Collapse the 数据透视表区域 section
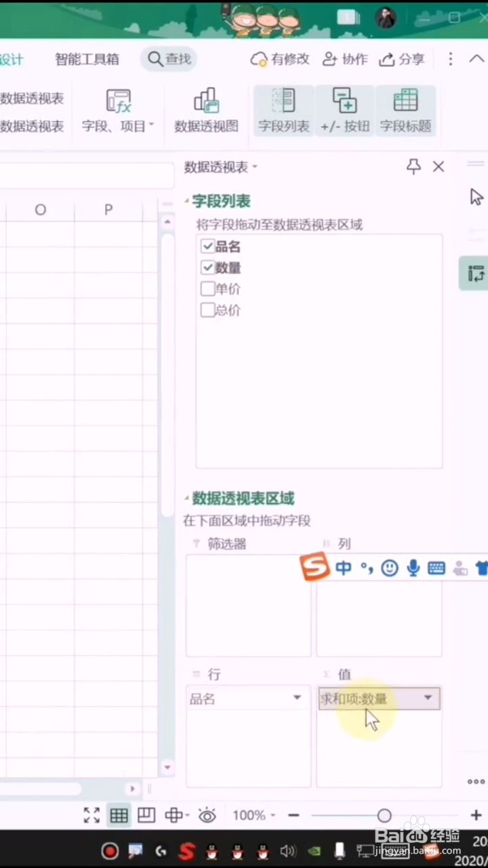 [187, 498]
